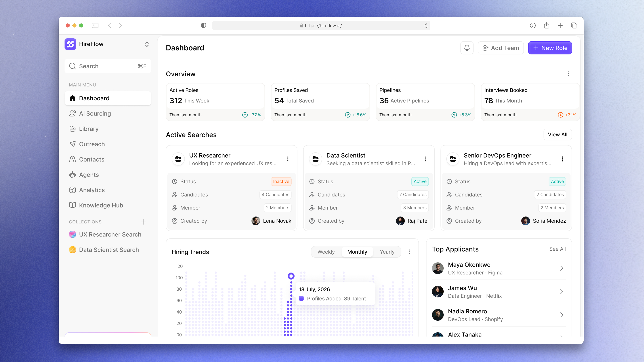Screen dimensions: 644x362
Task: Click James Wu's profile photo
Action: (438, 292)
